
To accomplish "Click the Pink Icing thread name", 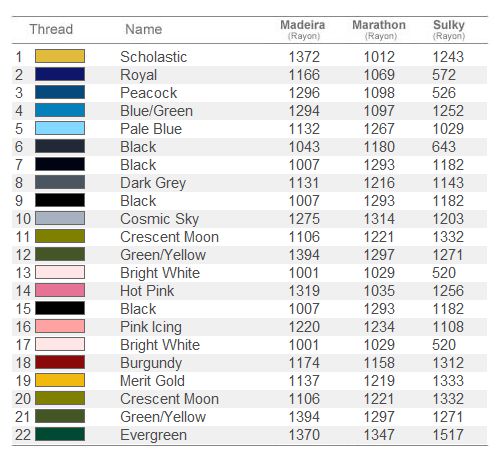I will click(x=151, y=327).
